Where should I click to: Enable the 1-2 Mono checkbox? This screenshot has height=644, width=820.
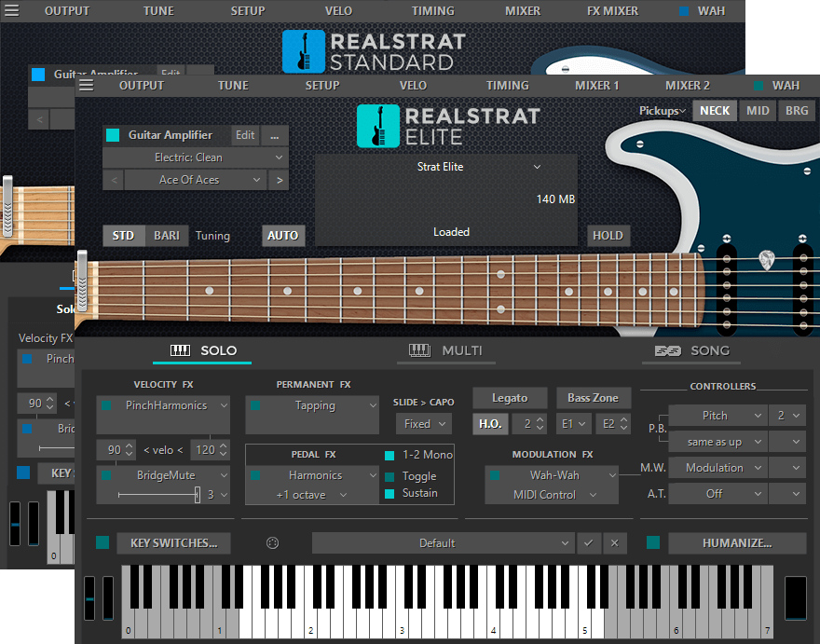(x=390, y=455)
